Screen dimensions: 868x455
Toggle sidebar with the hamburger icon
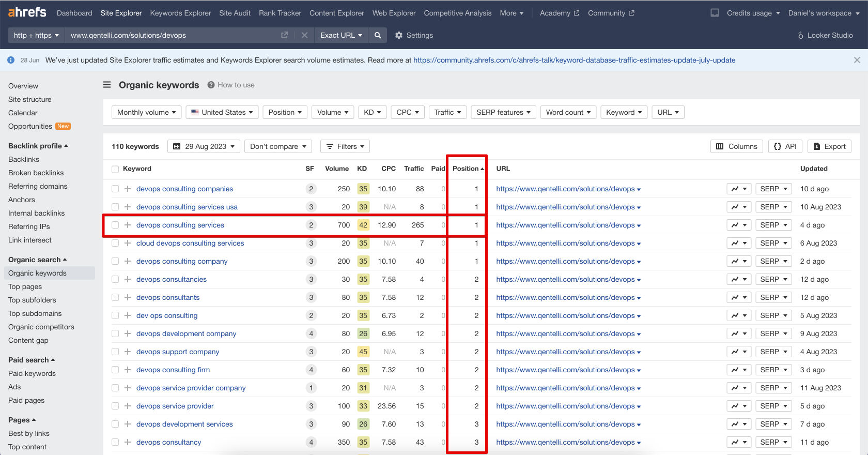pyautogui.click(x=107, y=85)
